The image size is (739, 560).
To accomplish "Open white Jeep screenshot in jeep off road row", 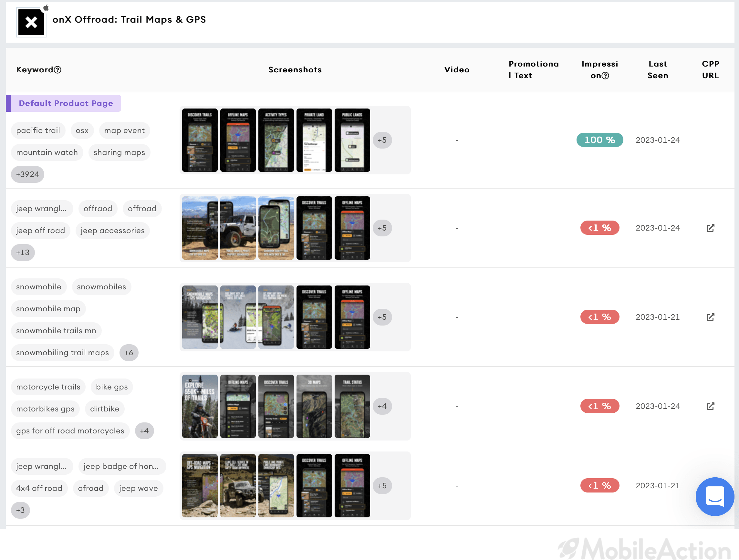I will coord(238,228).
